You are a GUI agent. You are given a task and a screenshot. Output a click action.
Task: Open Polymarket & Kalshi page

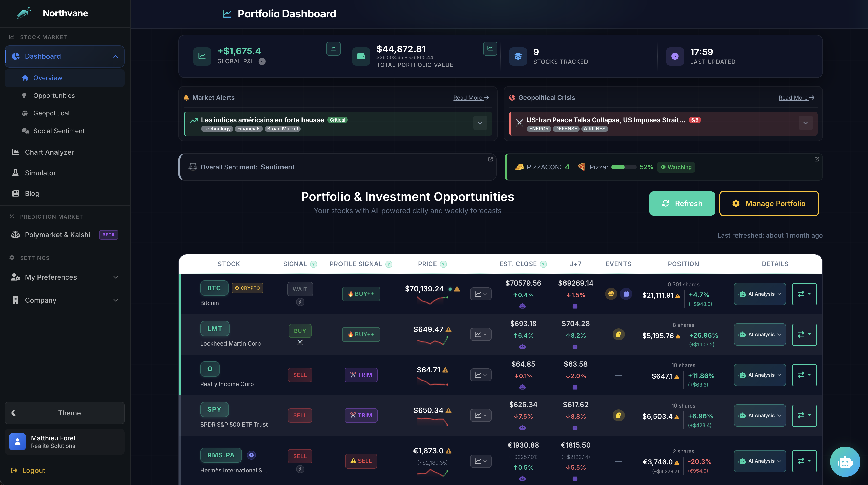pos(64,235)
